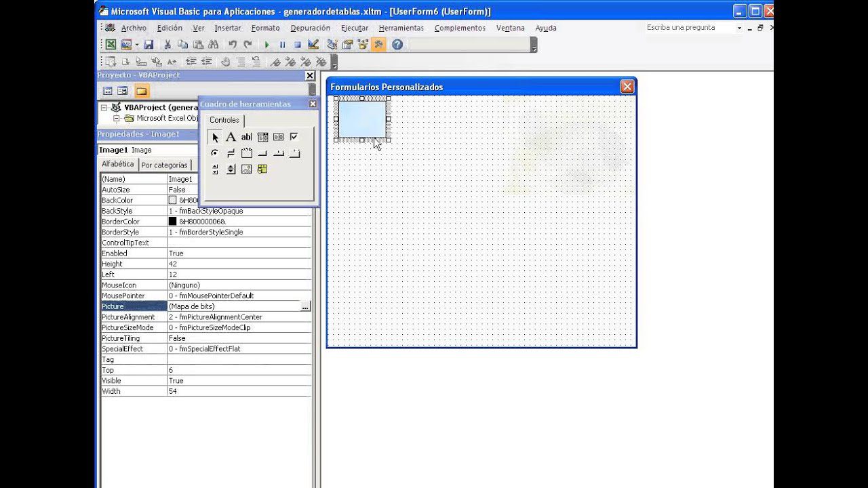Pick the CommandButton control tool
Screen dimensions: 868x488
click(262, 153)
